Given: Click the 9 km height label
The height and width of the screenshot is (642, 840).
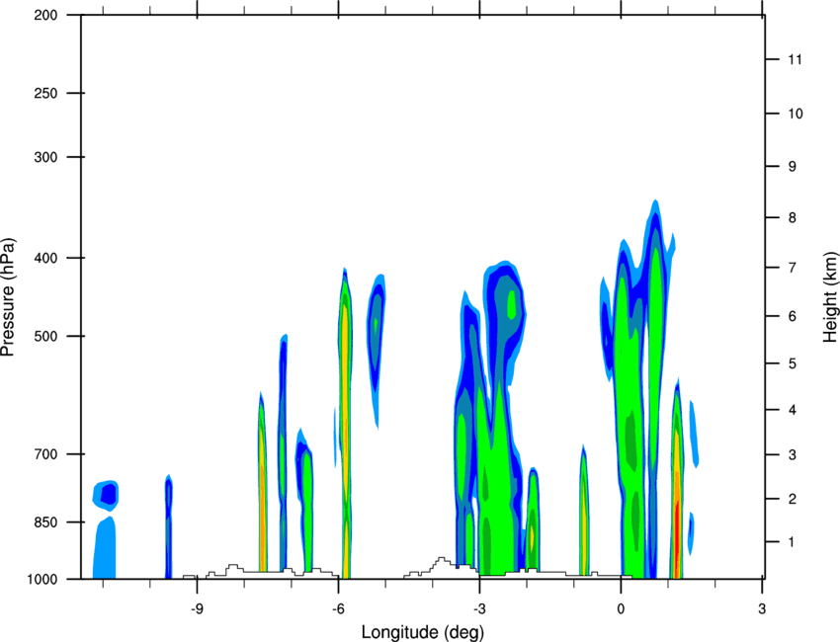Looking at the screenshot, I should (793, 167).
